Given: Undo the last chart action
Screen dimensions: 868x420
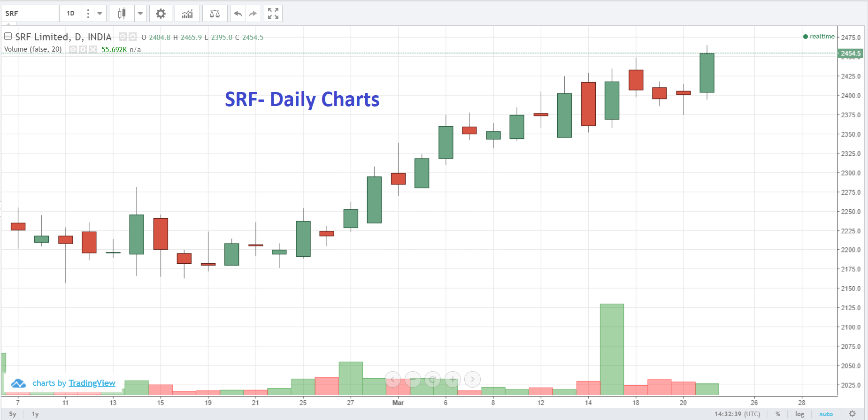Looking at the screenshot, I should (238, 14).
